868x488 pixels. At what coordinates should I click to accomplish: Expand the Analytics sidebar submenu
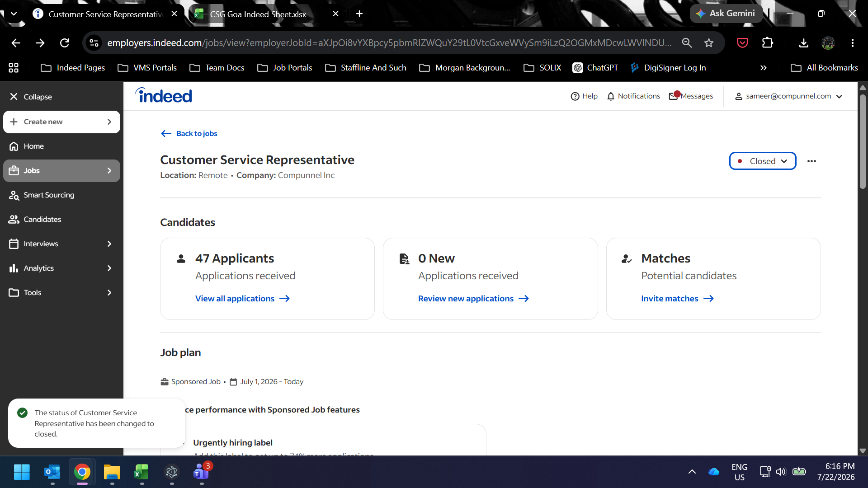coord(109,268)
